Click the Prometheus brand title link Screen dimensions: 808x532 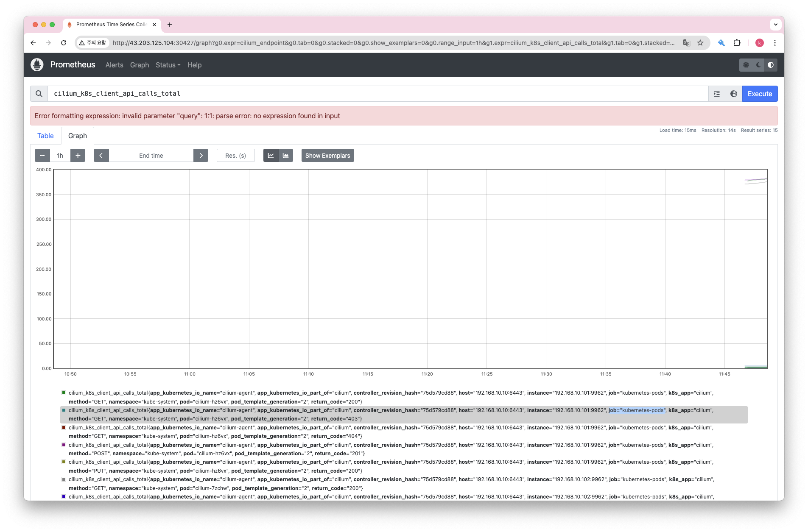tap(73, 64)
